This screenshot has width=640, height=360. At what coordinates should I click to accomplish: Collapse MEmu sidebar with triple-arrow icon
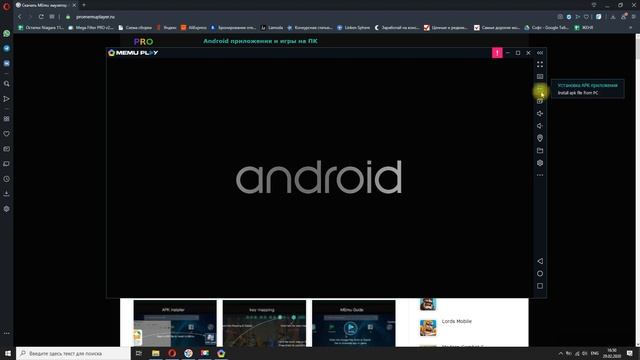540,53
